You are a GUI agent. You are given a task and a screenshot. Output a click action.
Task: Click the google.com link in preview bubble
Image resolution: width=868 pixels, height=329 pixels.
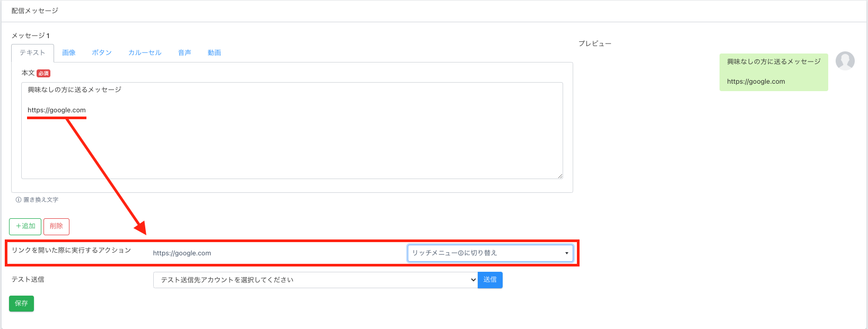point(756,82)
